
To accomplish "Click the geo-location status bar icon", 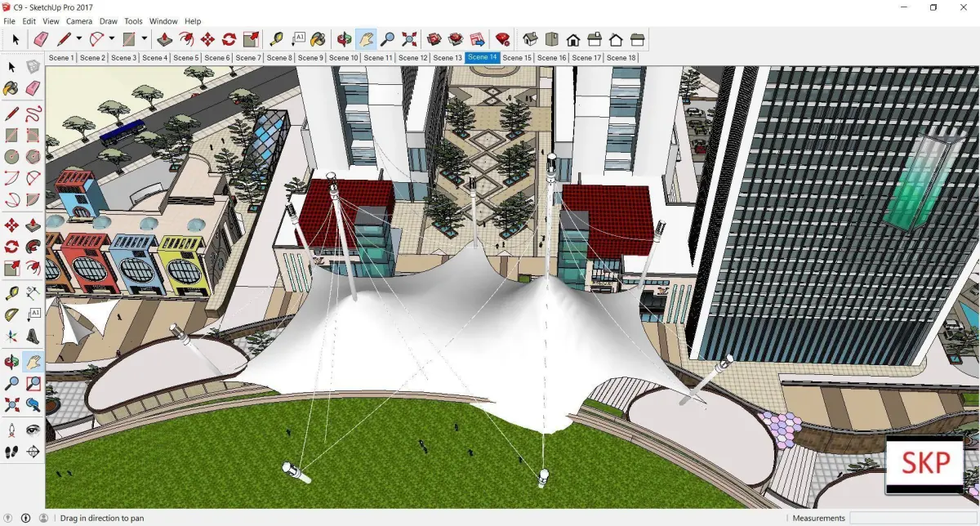I will pos(10,518).
